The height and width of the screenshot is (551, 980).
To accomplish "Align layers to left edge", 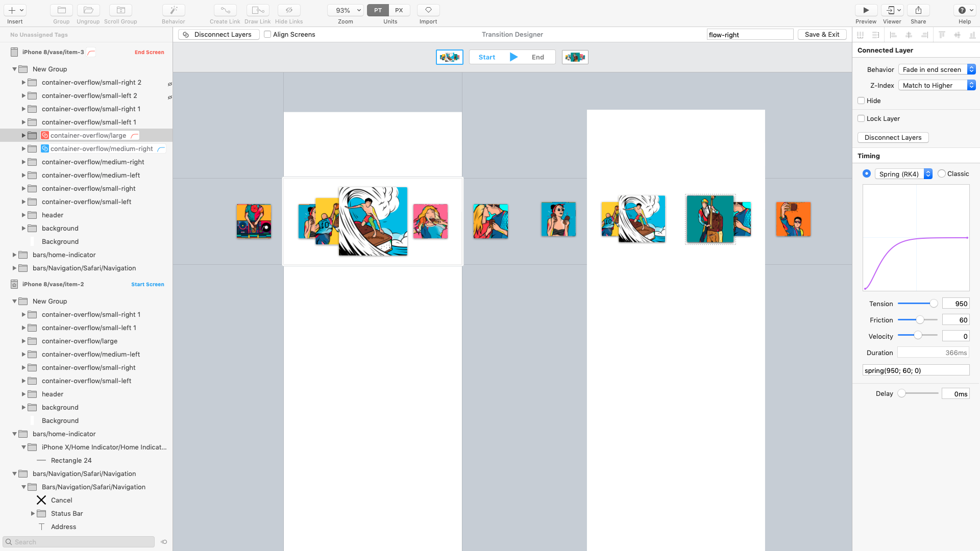I will pos(893,35).
